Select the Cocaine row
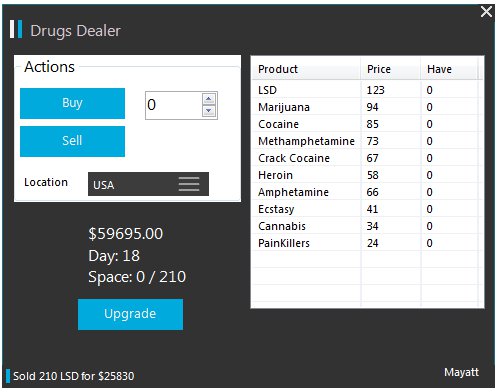The height and width of the screenshot is (392, 497). [x=367, y=124]
